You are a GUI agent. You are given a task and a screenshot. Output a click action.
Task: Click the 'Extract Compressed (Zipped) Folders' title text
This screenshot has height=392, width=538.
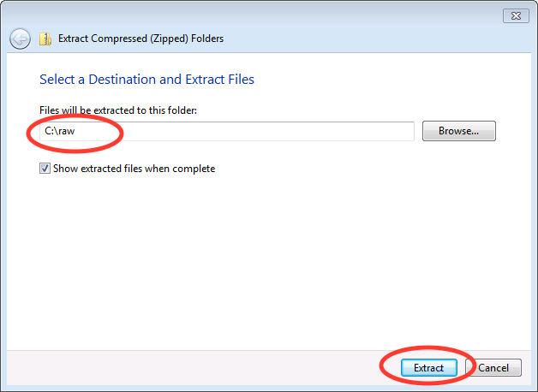click(140, 39)
